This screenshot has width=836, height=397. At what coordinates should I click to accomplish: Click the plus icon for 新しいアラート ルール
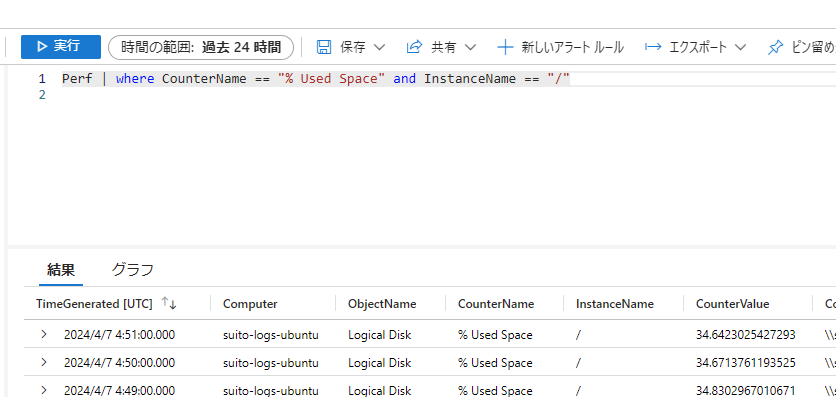[504, 47]
